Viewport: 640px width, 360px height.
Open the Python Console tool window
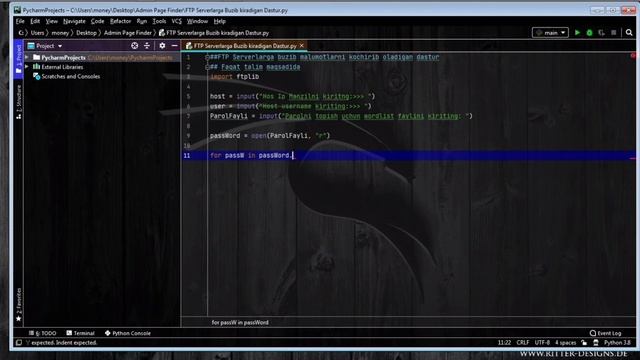click(128, 333)
